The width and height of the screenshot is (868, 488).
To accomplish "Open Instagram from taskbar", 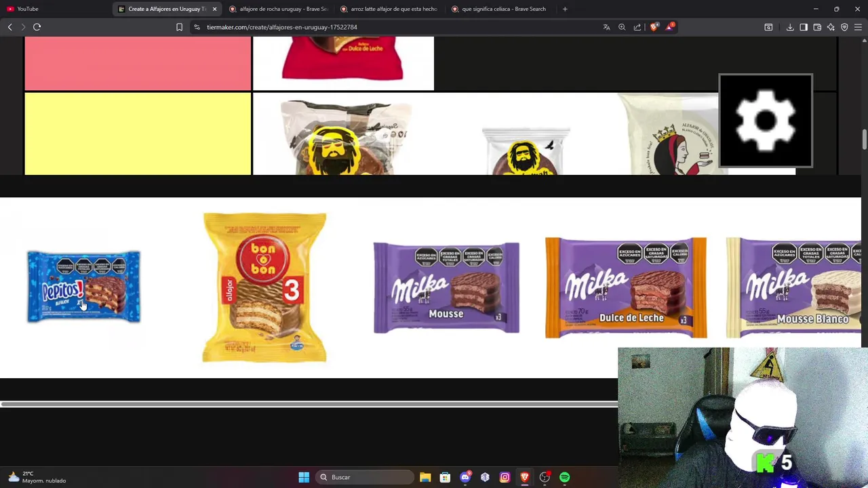I will click(x=505, y=477).
